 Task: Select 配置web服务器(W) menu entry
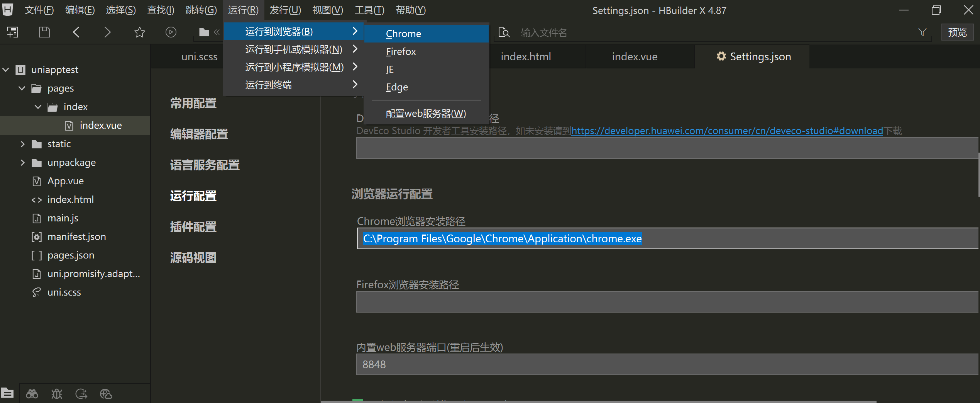click(426, 113)
